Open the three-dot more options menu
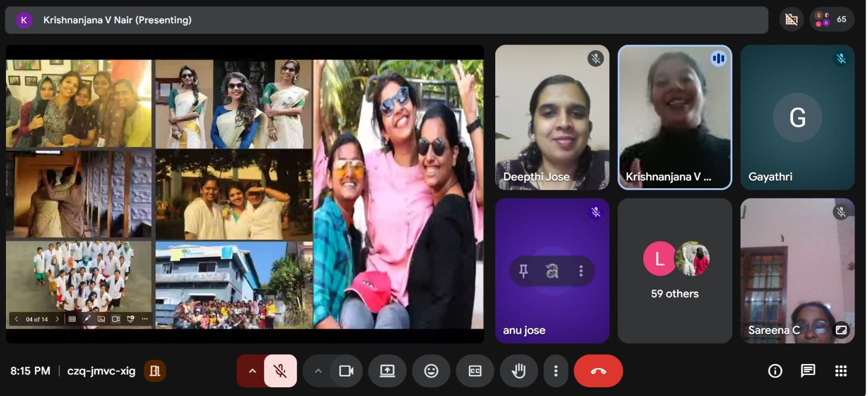 click(x=556, y=371)
